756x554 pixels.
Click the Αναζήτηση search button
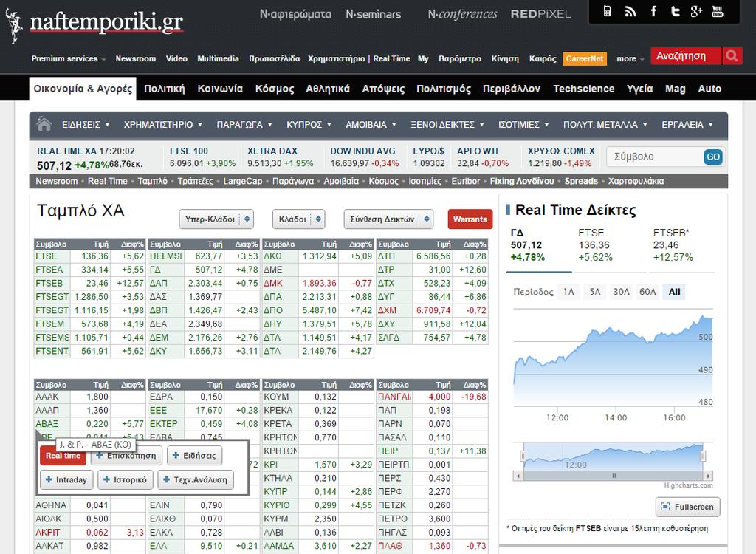click(686, 56)
